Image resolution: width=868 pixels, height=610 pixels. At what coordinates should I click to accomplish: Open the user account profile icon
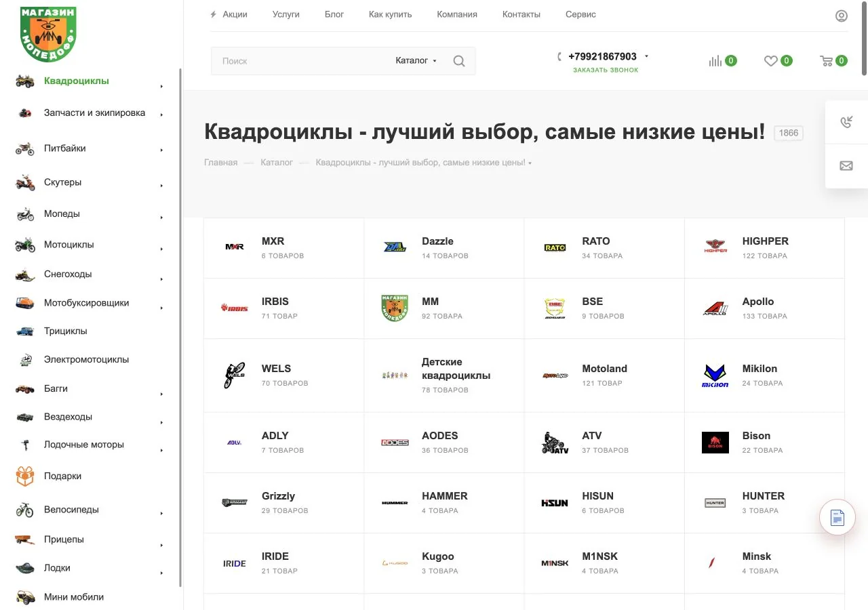click(x=842, y=16)
